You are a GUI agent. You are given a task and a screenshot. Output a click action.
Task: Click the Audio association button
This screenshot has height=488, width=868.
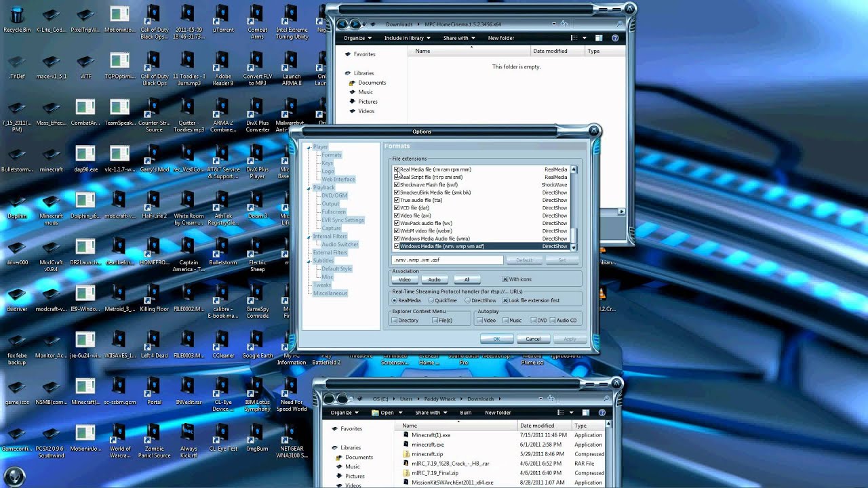coord(435,279)
